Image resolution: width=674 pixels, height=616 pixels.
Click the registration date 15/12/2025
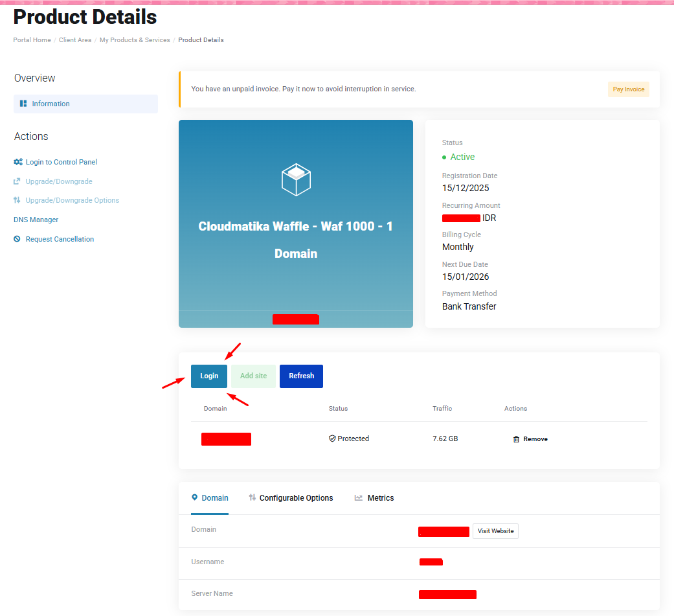pyautogui.click(x=466, y=188)
